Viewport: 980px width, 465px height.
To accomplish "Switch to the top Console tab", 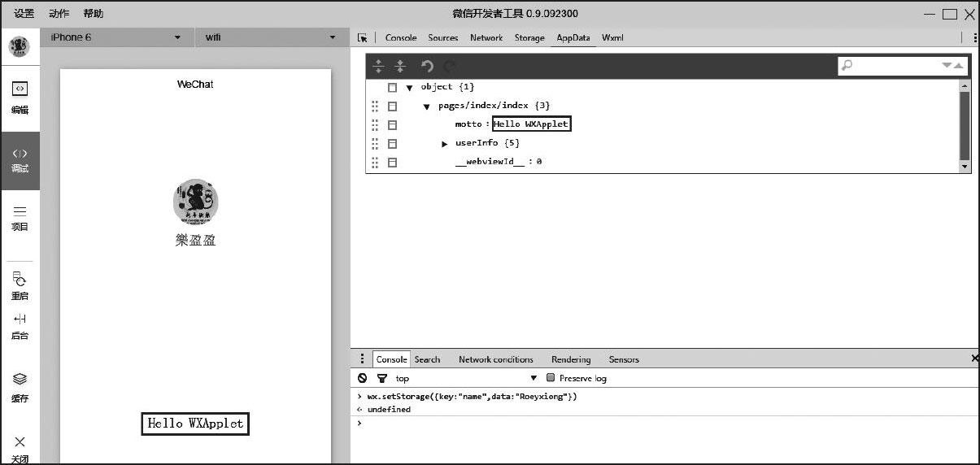I will coord(401,37).
